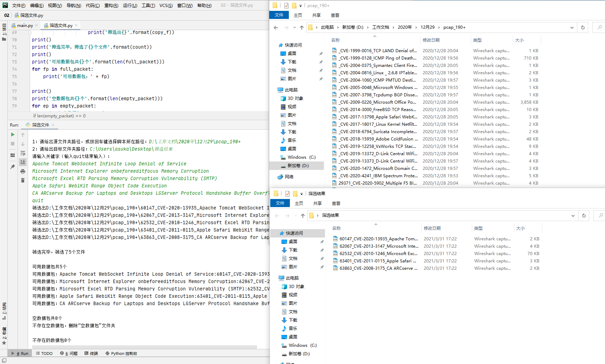The width and height of the screenshot is (605, 364).
Task: Expand breadcrumb chevron before 筛选结果 in address bar
Action: pyautogui.click(x=318, y=215)
